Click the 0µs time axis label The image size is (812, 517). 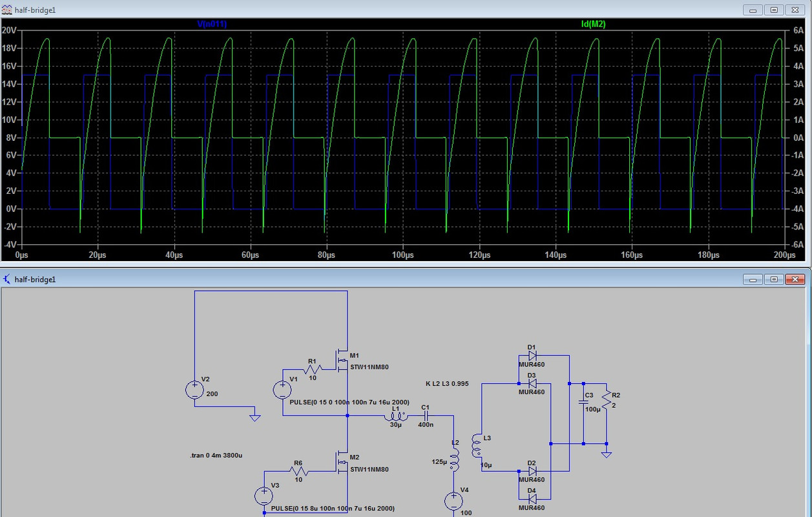pyautogui.click(x=22, y=255)
